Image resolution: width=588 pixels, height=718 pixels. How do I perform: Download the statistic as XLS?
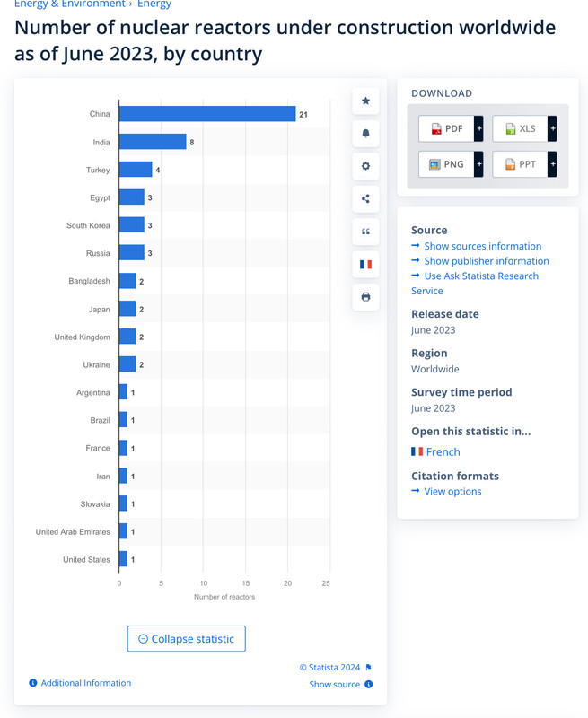[521, 128]
